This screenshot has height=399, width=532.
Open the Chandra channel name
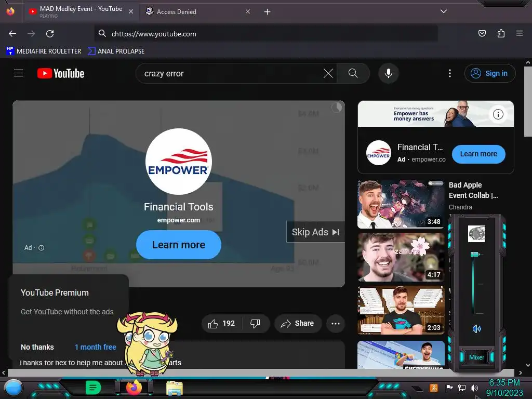460,207
